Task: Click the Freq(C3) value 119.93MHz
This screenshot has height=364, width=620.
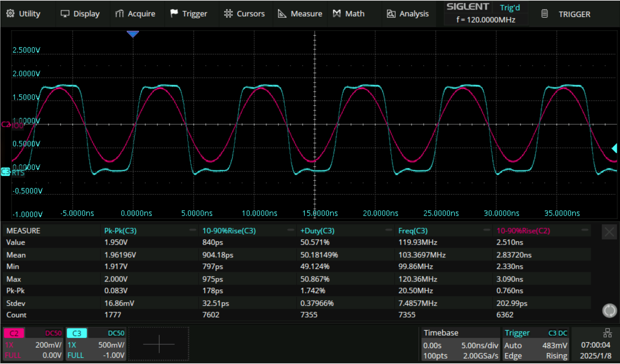Action: click(x=418, y=242)
